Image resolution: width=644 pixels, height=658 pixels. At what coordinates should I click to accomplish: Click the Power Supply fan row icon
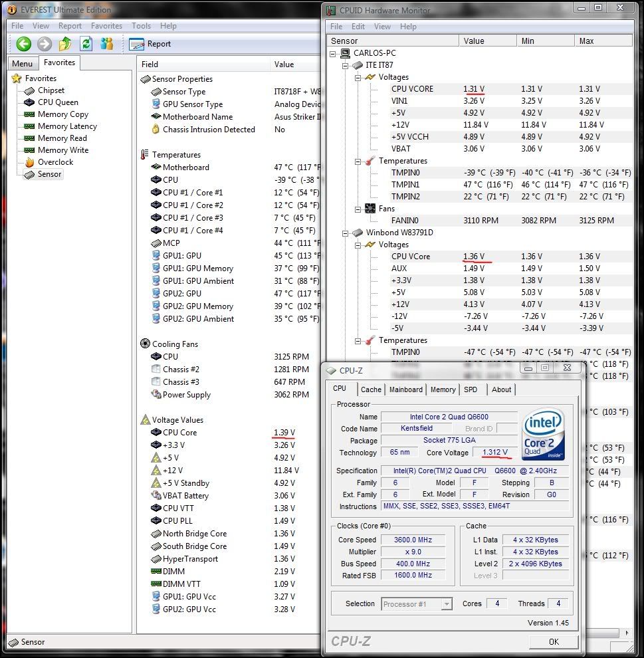click(x=156, y=394)
